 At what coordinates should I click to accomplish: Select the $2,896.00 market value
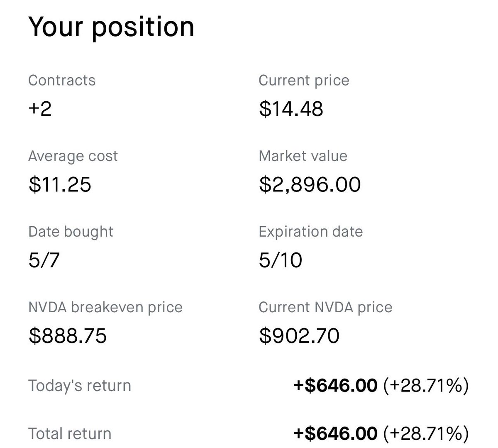[x=310, y=185]
